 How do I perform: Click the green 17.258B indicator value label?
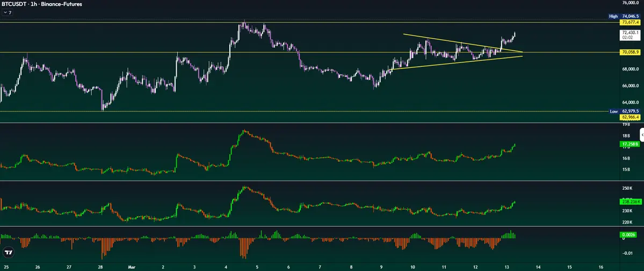(629, 144)
